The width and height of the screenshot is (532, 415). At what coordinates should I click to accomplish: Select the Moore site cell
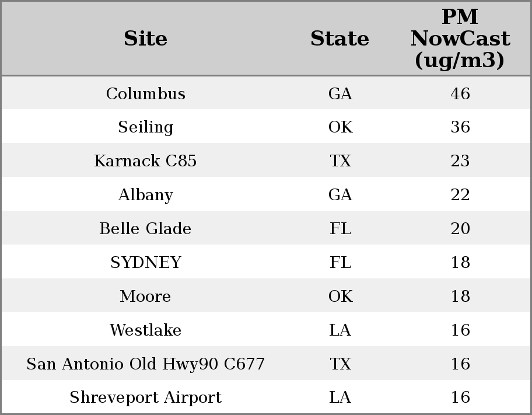click(x=145, y=296)
